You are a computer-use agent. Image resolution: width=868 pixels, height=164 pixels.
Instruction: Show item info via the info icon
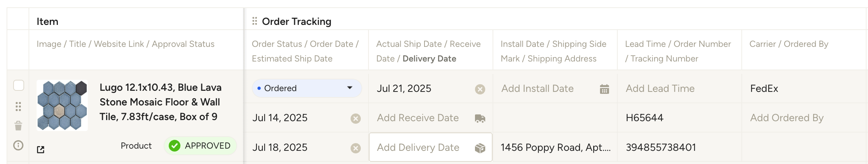click(x=18, y=145)
